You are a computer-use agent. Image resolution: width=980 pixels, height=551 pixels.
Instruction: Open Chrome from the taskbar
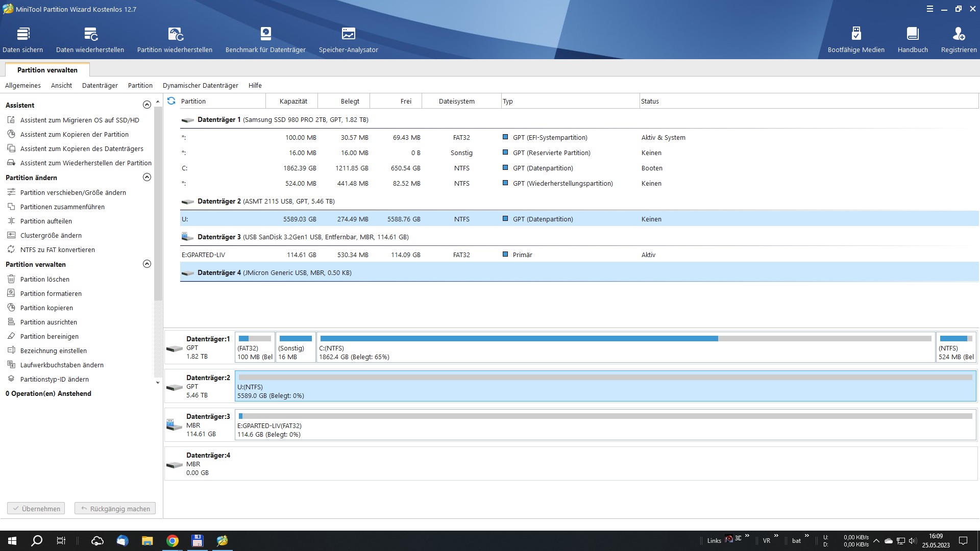[x=173, y=541]
